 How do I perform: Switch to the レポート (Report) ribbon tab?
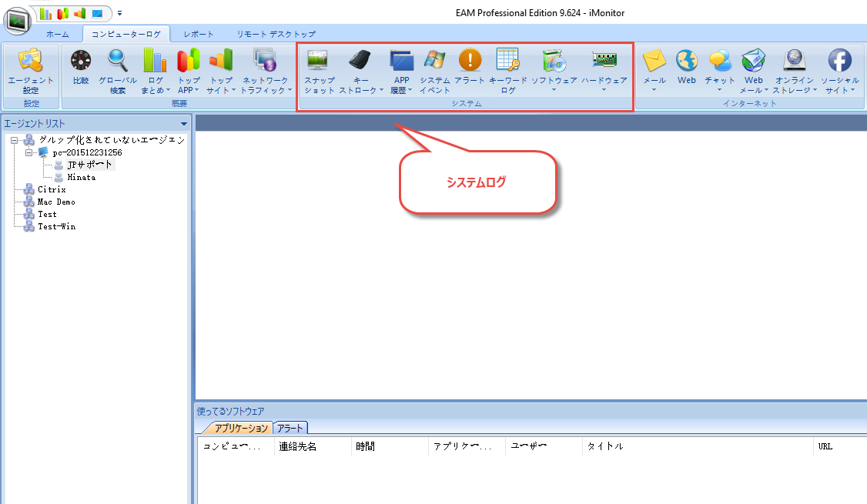(x=199, y=34)
